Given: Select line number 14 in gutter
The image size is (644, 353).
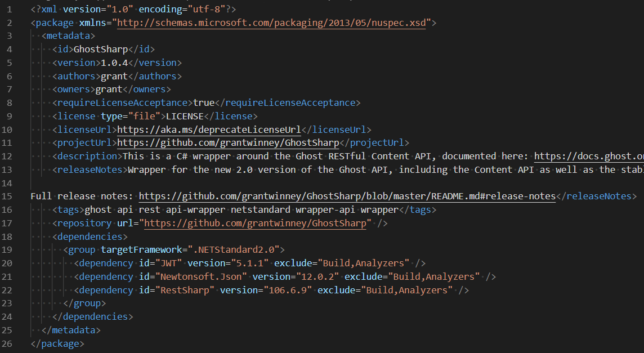Looking at the screenshot, I should click(7, 184).
